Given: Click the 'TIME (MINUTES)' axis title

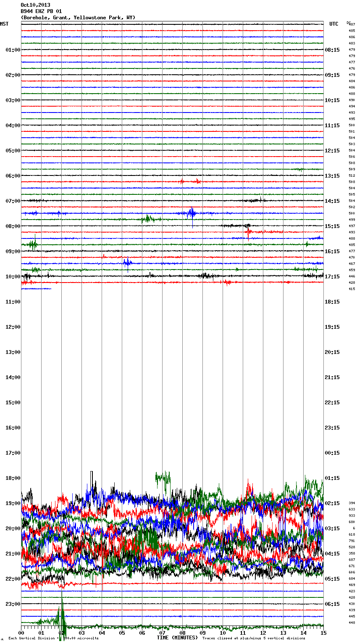Looking at the screenshot, I should (177, 638).
